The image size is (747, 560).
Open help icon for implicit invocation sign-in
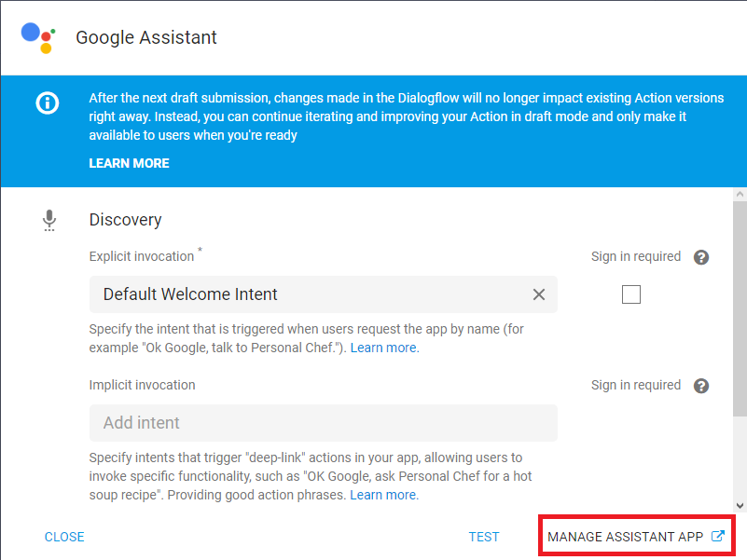(x=701, y=386)
